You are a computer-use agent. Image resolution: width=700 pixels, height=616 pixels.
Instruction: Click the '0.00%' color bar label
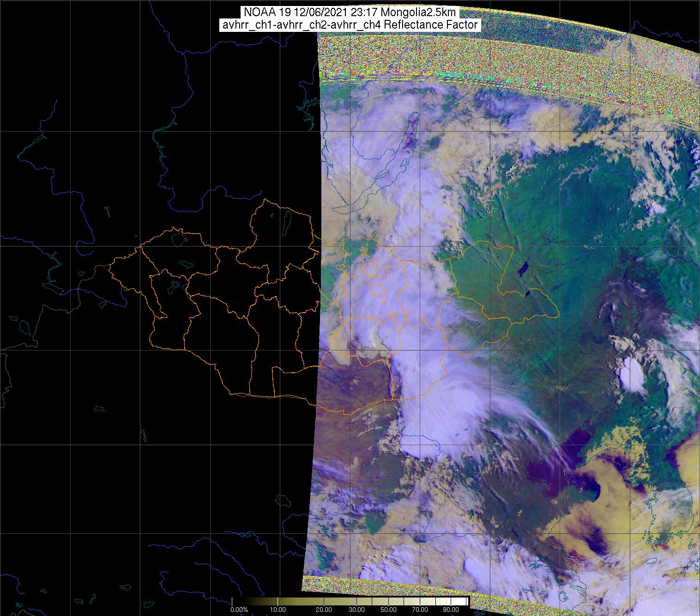click(x=239, y=610)
